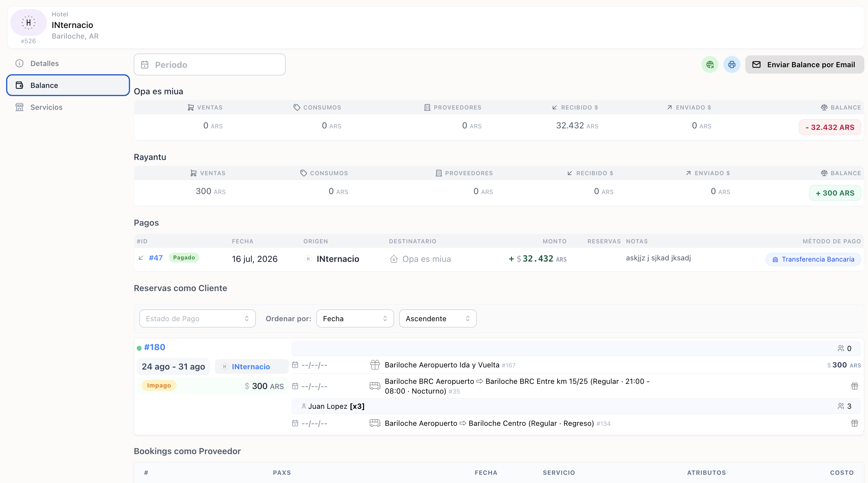Screen dimensions: 868x483
Task: Open the Ascendente order dropdown
Action: (437, 318)
